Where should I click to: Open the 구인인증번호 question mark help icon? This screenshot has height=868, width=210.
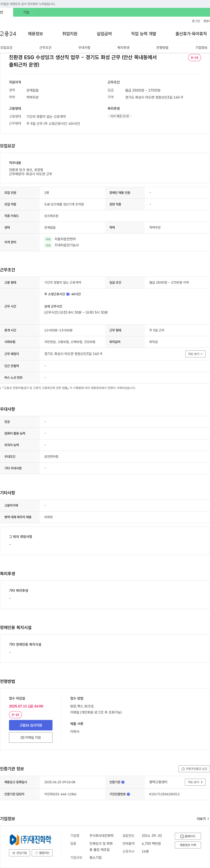tap(128, 794)
